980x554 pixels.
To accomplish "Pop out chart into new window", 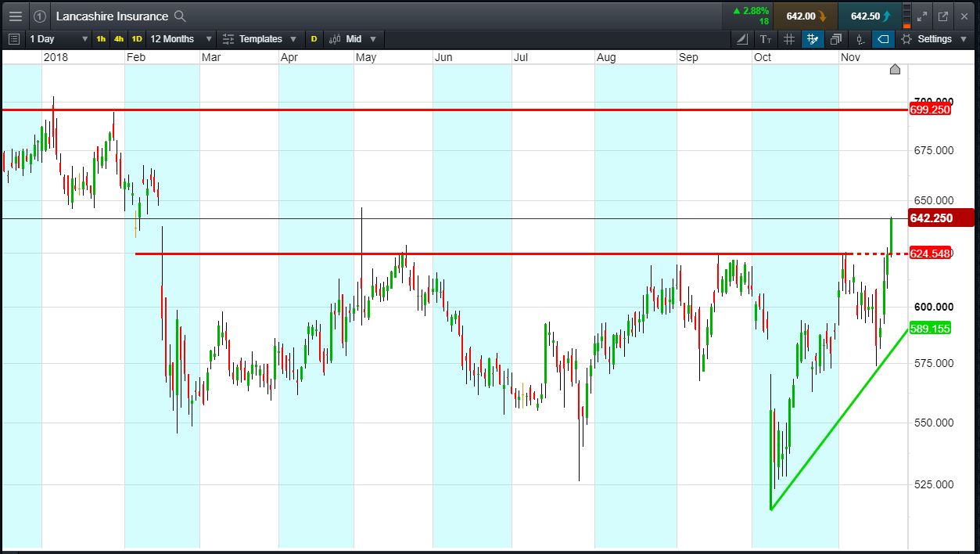I will pos(942,16).
